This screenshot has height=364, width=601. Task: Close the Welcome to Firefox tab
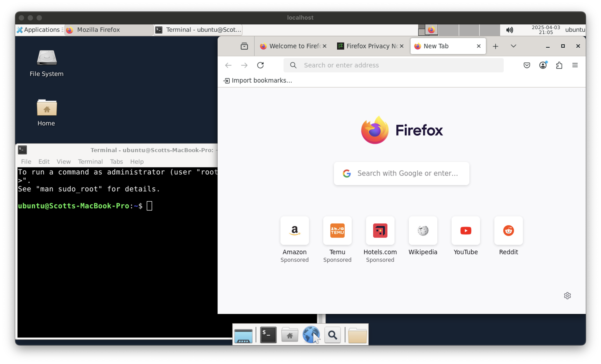click(324, 46)
